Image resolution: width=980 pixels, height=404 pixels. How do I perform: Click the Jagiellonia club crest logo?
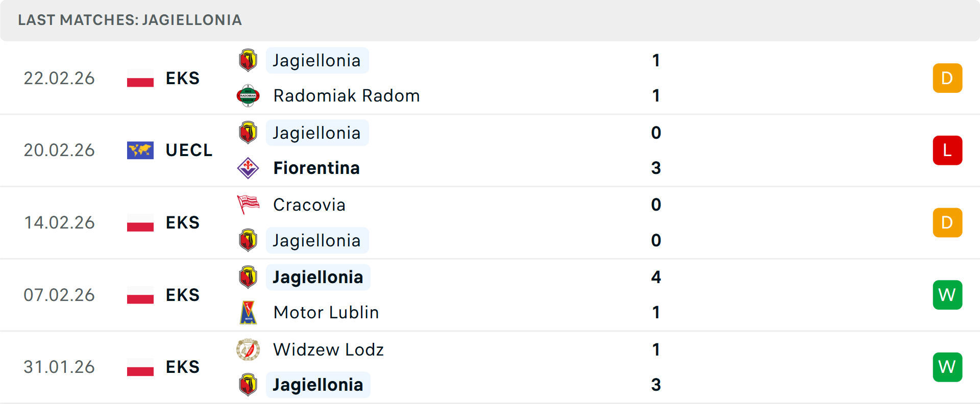[x=248, y=60]
